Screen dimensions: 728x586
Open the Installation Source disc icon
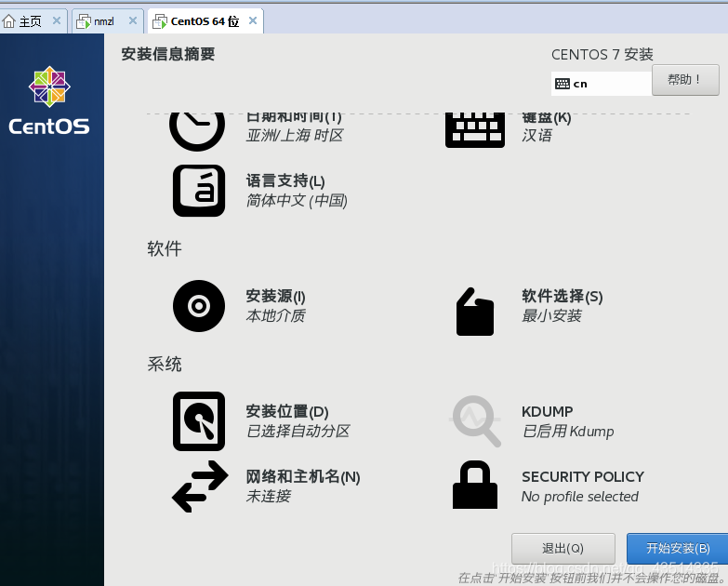(199, 305)
